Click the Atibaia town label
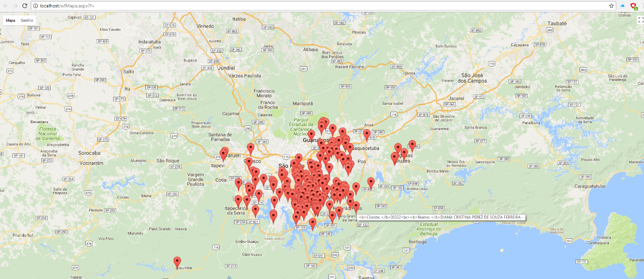Viewport: 644px width, 279px height. click(310, 50)
